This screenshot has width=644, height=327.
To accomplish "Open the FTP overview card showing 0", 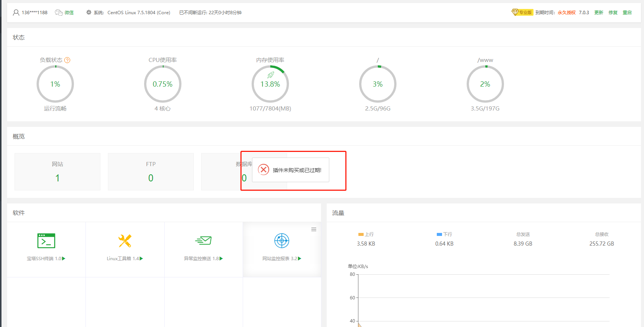I will coord(151,172).
